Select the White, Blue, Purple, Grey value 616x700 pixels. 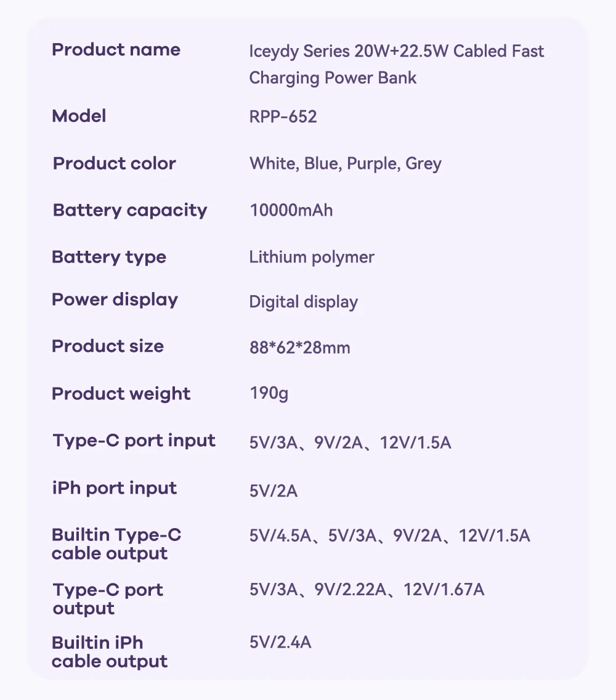point(345,163)
